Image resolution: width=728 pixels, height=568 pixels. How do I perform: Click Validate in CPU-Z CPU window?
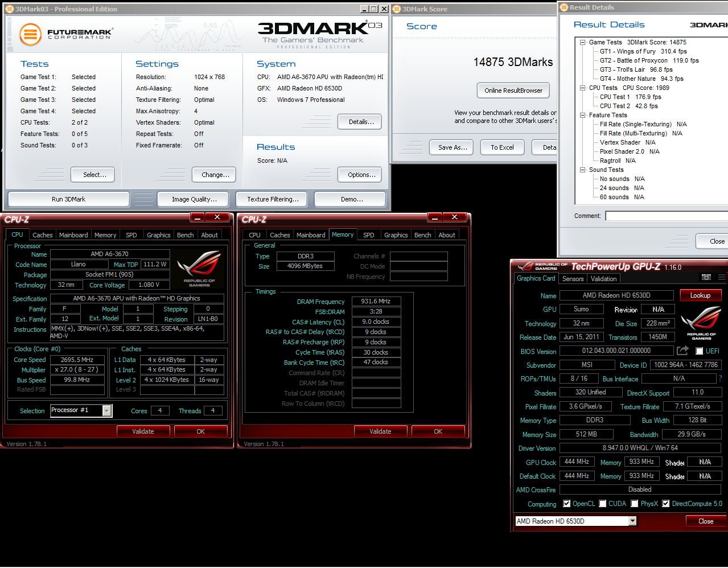coord(143,431)
